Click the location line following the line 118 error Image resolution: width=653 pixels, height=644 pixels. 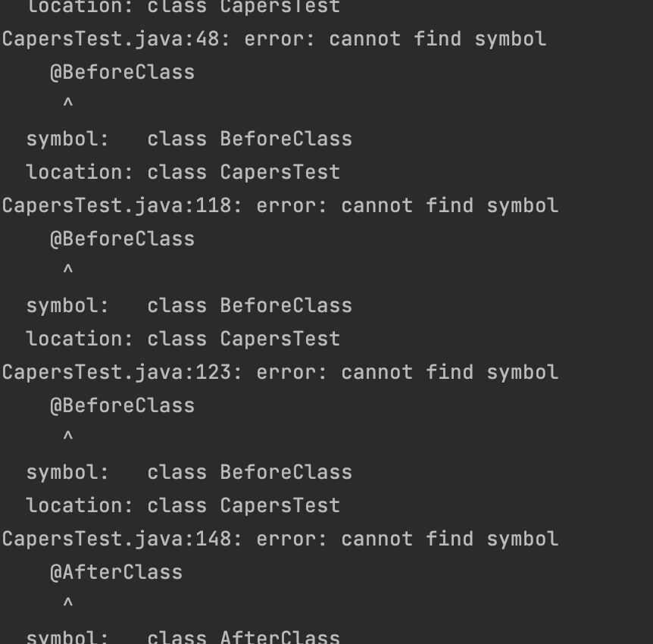183,339
